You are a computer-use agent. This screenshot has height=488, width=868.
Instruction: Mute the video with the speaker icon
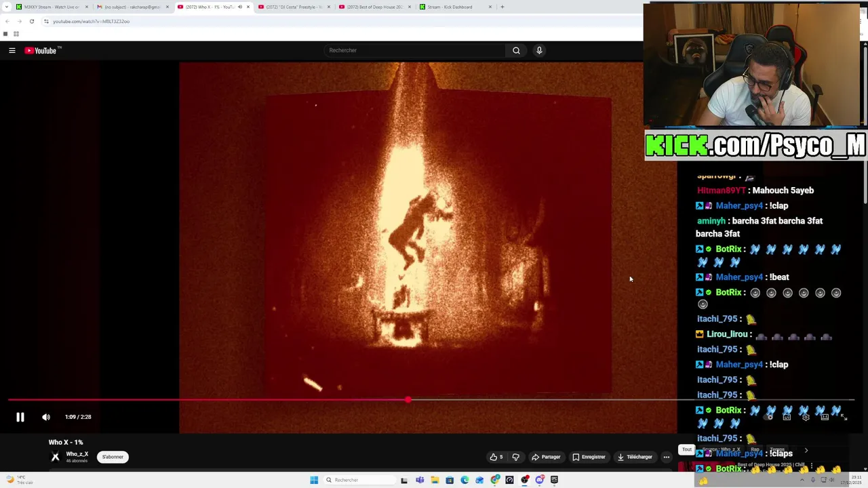(x=46, y=418)
